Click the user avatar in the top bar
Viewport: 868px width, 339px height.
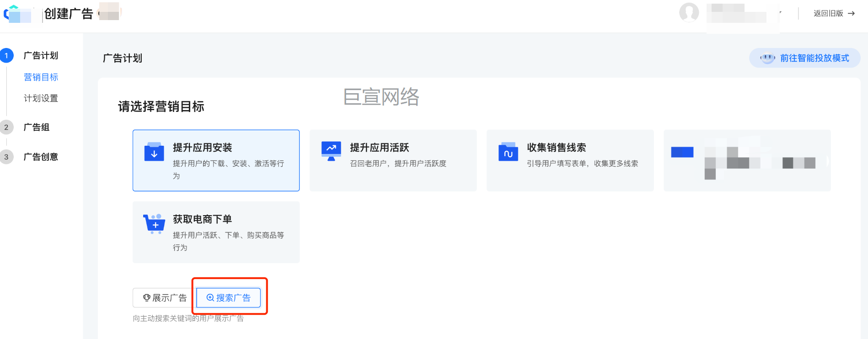click(x=689, y=13)
